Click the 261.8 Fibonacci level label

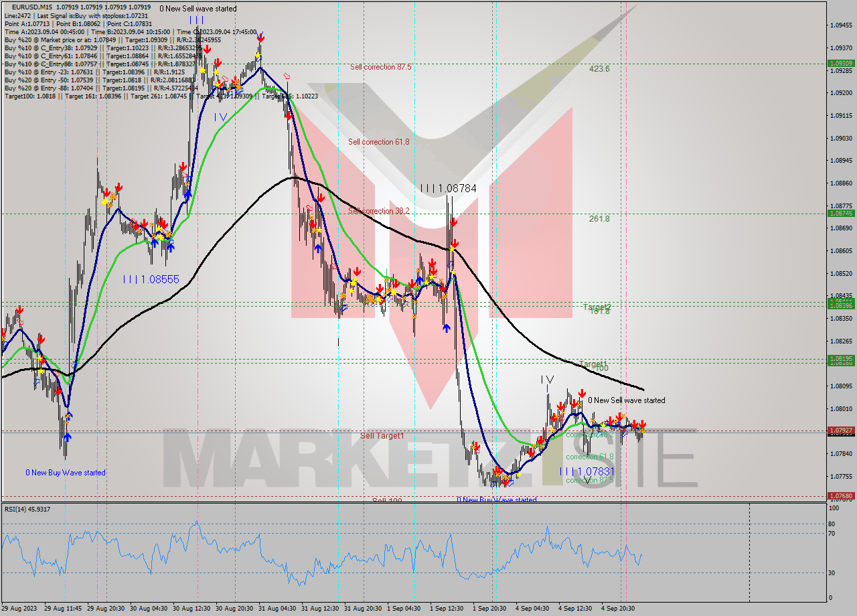[x=599, y=218]
